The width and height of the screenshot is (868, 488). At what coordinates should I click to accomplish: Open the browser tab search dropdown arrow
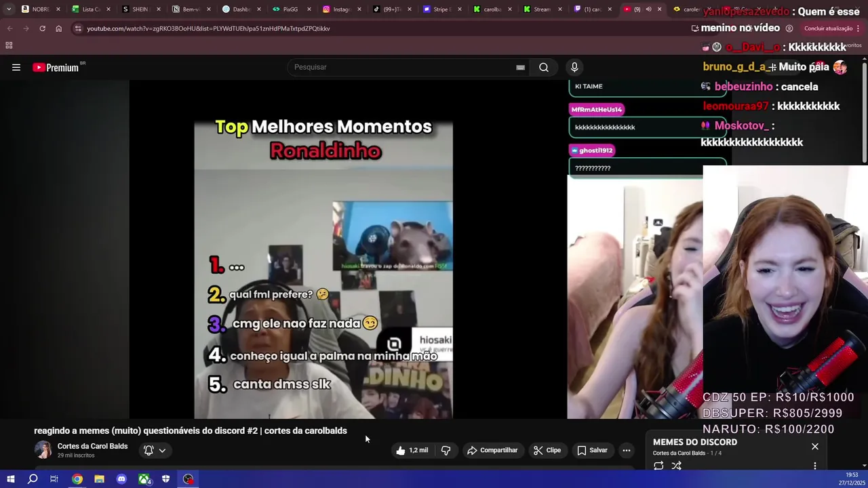click(x=8, y=9)
